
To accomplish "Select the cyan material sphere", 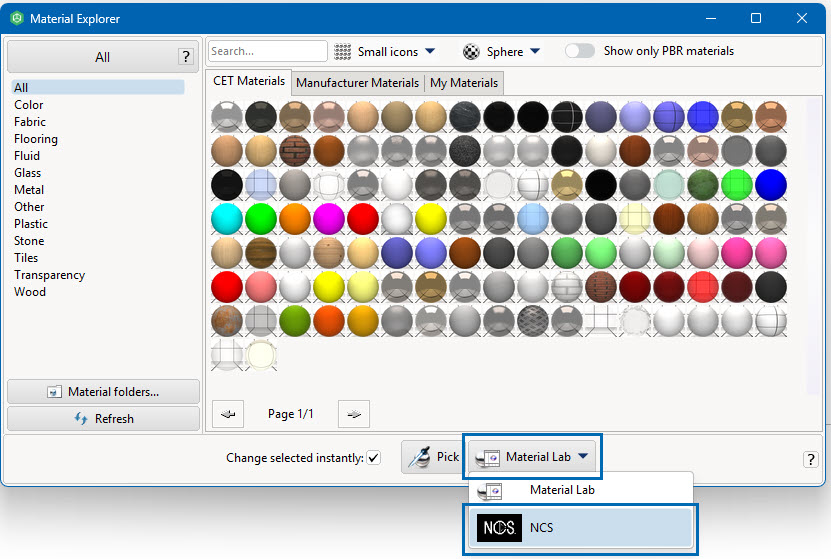I will click(x=227, y=219).
